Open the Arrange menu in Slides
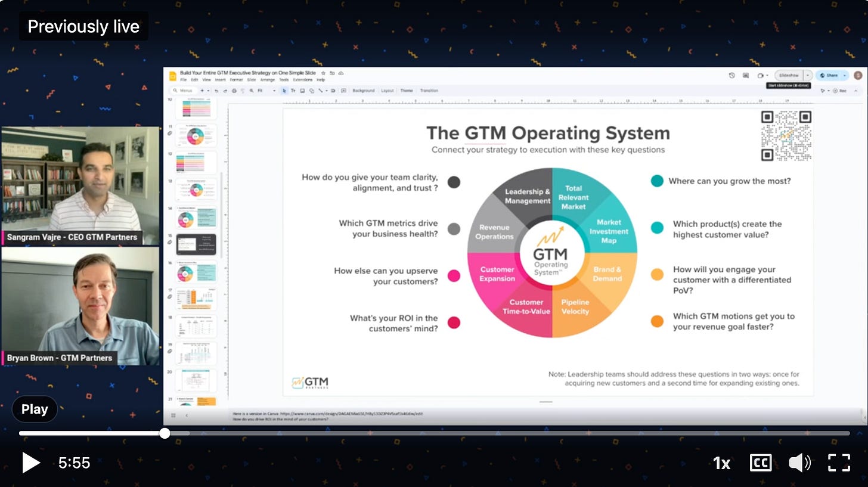The image size is (868, 487). (x=268, y=80)
